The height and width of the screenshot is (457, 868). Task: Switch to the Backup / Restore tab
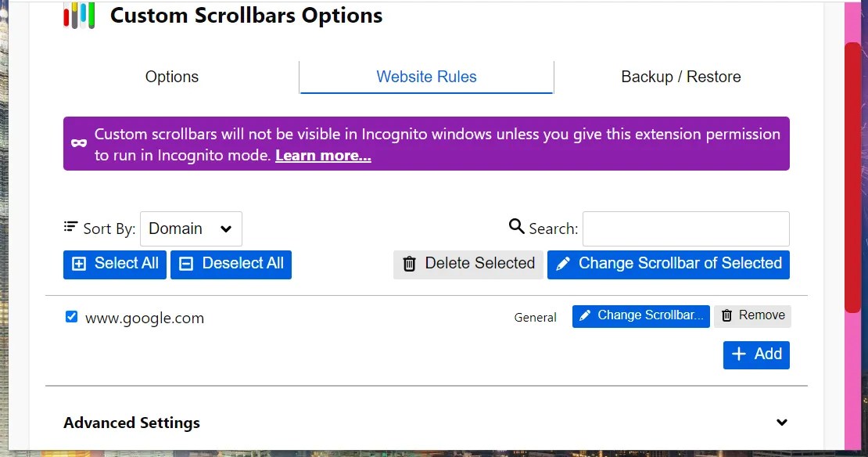680,77
